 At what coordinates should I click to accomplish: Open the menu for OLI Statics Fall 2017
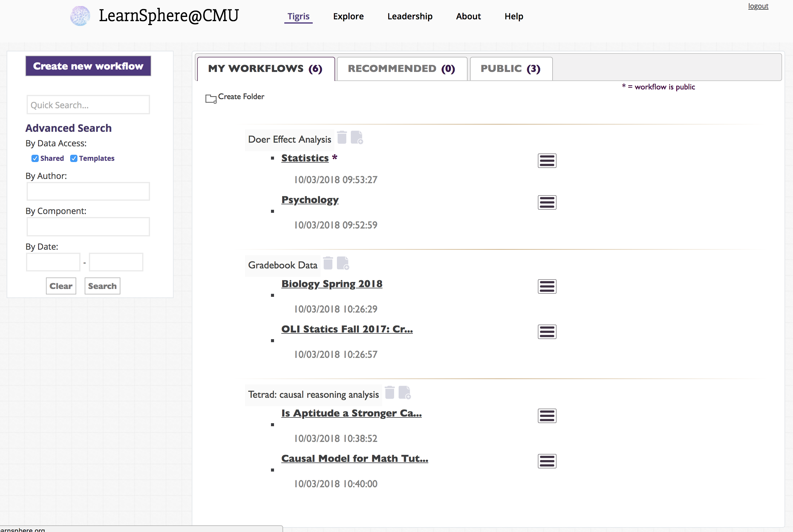click(547, 332)
